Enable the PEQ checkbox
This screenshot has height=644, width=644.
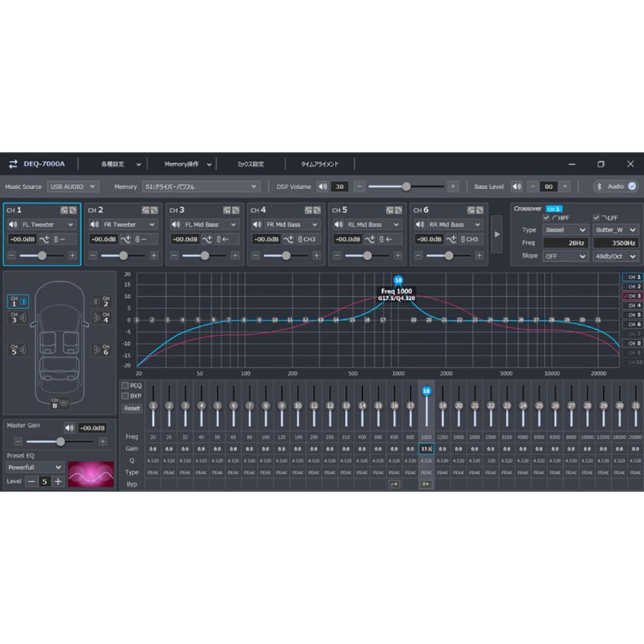125,386
